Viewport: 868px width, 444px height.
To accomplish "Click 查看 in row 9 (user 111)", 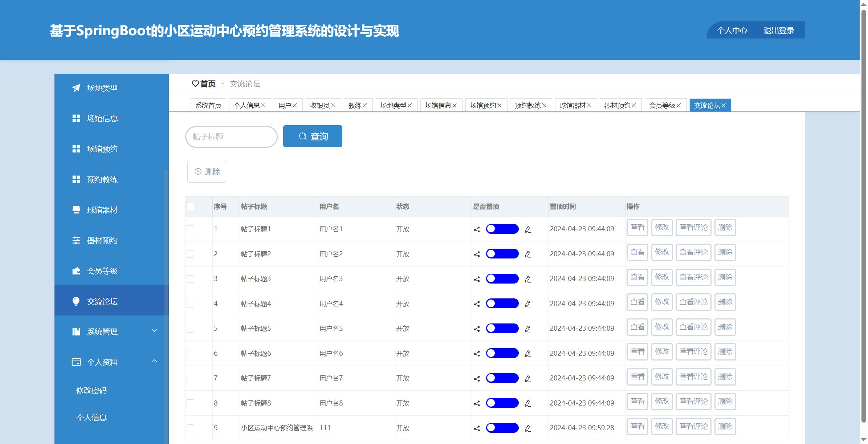I will click(x=637, y=427).
